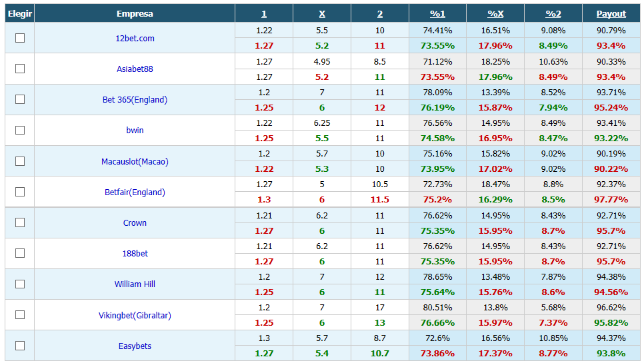Follow the Crown company link
This screenshot has width=644, height=361.
click(x=135, y=222)
